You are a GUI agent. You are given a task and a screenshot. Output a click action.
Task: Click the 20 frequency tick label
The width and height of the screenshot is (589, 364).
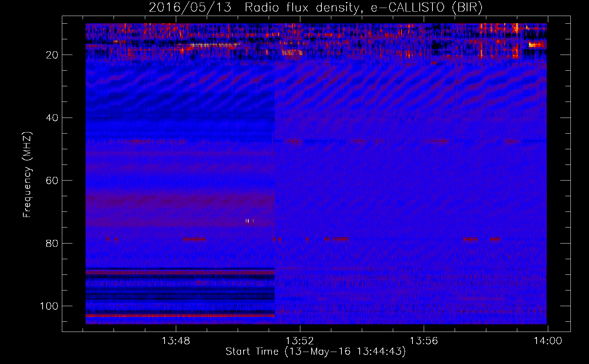tap(52, 55)
